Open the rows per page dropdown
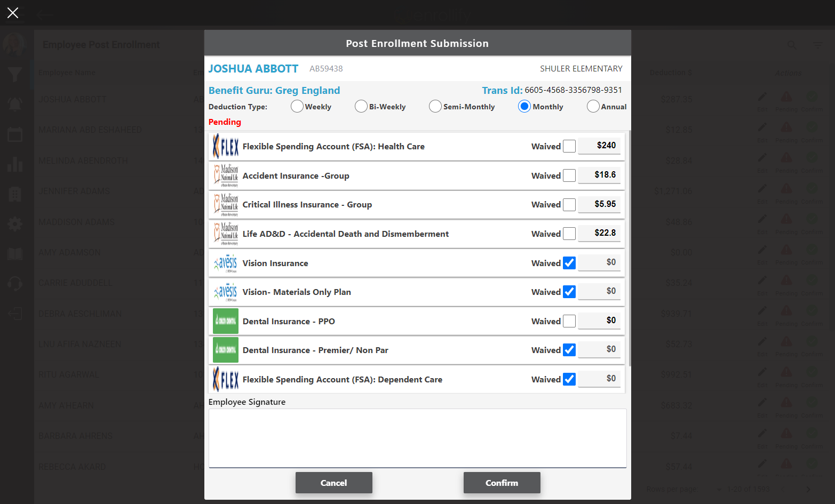 tap(719, 490)
